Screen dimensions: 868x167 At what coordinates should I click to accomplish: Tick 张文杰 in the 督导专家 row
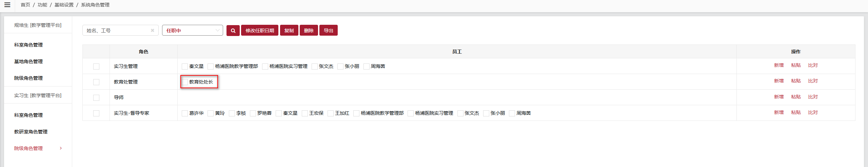pyautogui.click(x=460, y=113)
